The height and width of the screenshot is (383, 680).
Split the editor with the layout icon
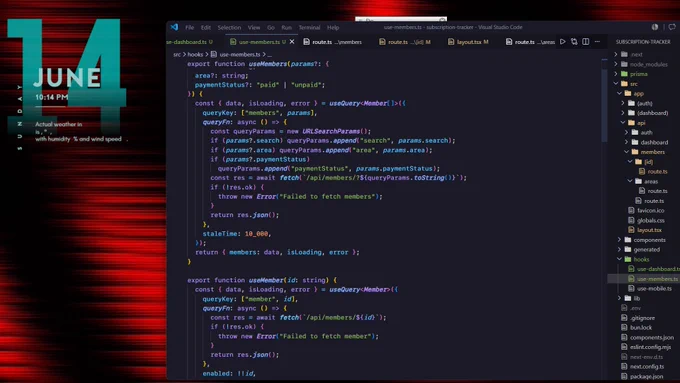click(586, 42)
